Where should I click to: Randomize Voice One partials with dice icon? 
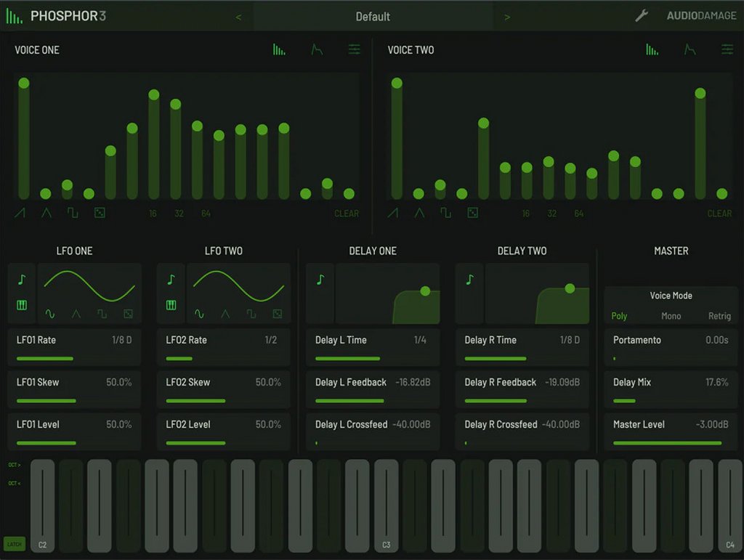tap(100, 213)
